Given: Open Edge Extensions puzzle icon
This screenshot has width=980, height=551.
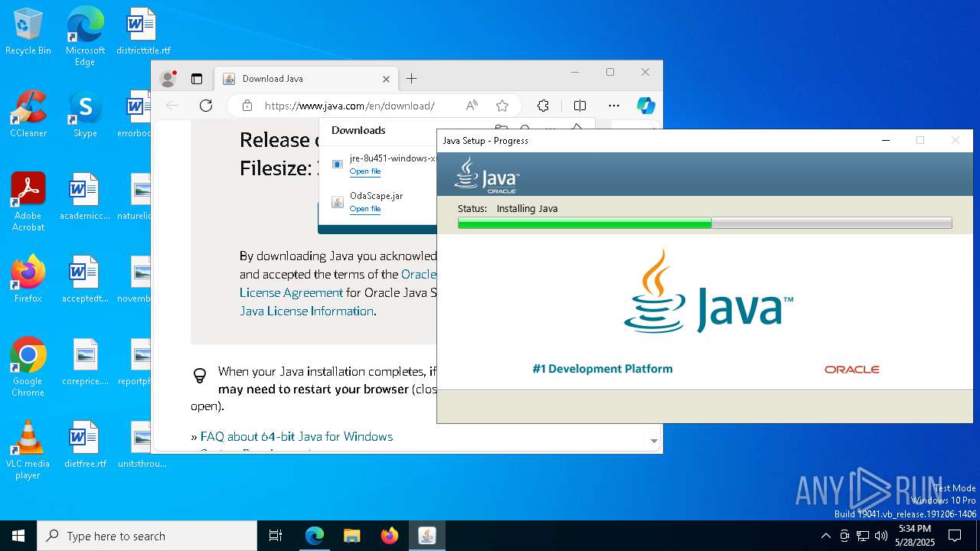Looking at the screenshot, I should click(543, 106).
